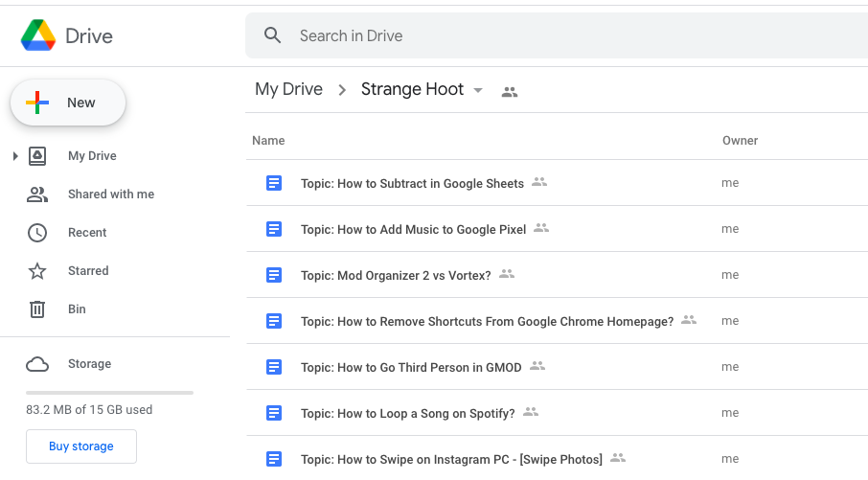Open the Storage section

point(89,364)
